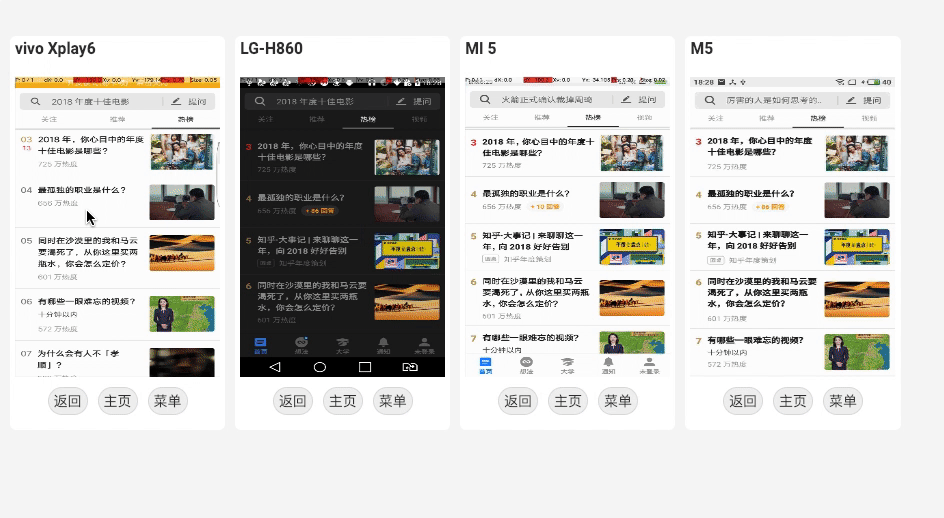
Task: Click 返回 button under M5 device
Action: point(743,401)
